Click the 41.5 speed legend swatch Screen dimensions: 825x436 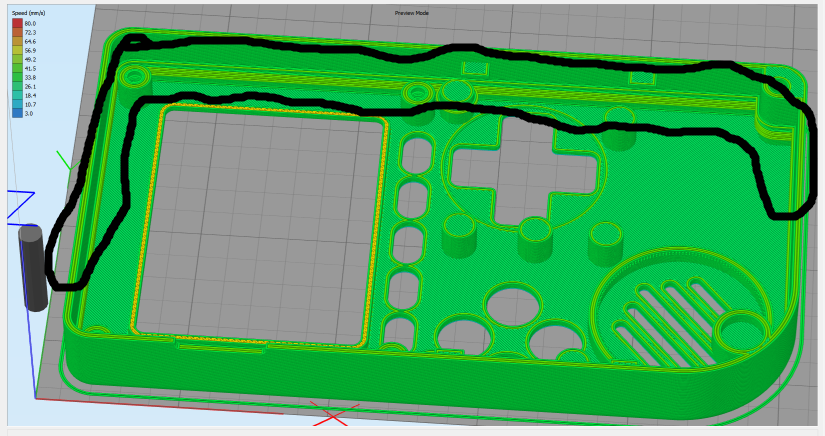coord(17,68)
